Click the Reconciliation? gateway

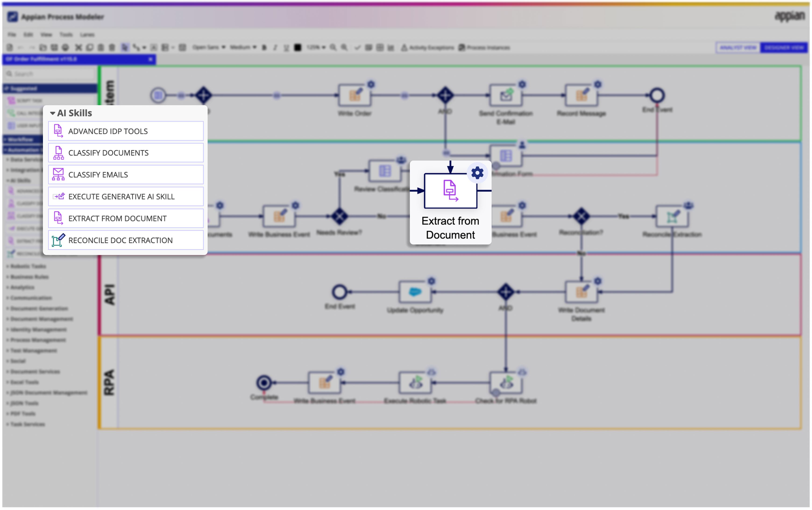[x=581, y=216]
